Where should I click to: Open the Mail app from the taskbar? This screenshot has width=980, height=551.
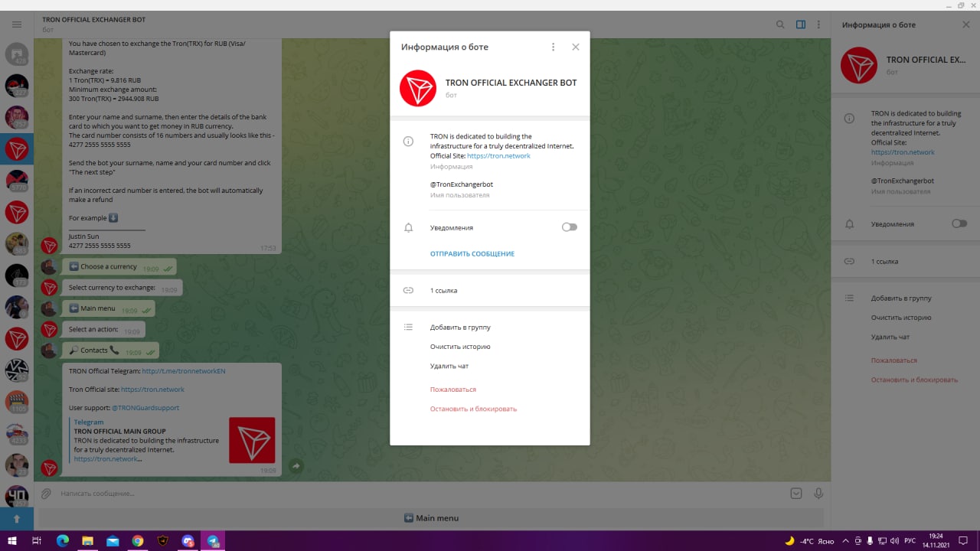pyautogui.click(x=113, y=541)
